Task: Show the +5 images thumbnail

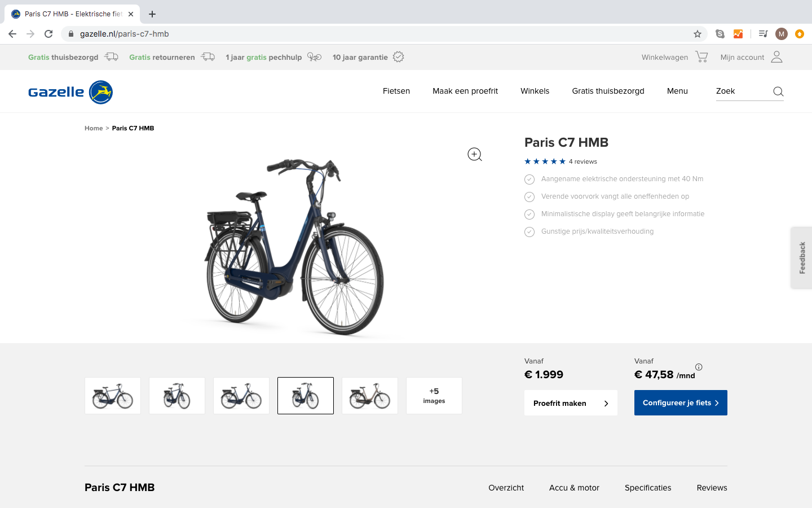Action: pyautogui.click(x=434, y=396)
